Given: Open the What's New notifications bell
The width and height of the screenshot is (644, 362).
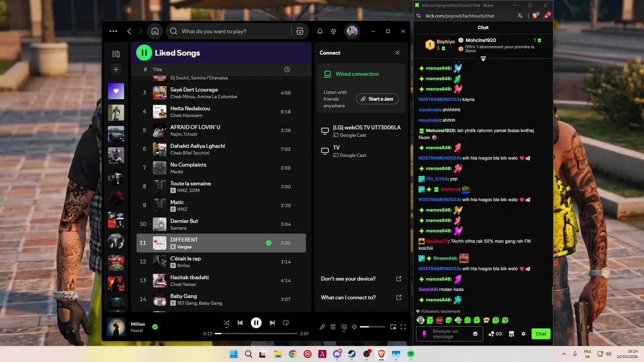Looking at the screenshot, I should point(320,31).
